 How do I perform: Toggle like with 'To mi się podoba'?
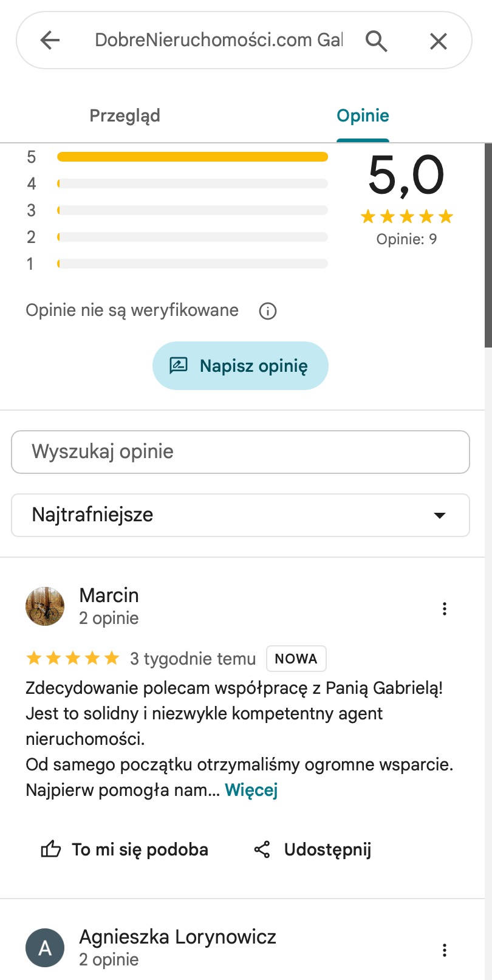[x=123, y=849]
